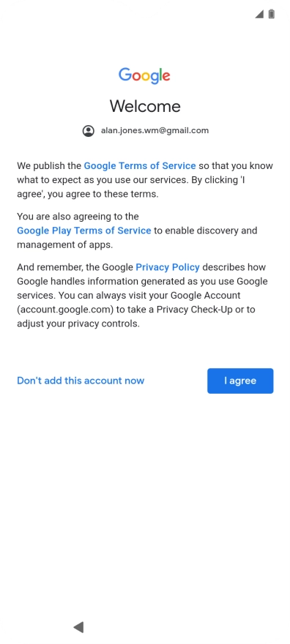This screenshot has width=290, height=644.
Task: Tap the 'We publish the' paragraph opening
Action: [49, 166]
